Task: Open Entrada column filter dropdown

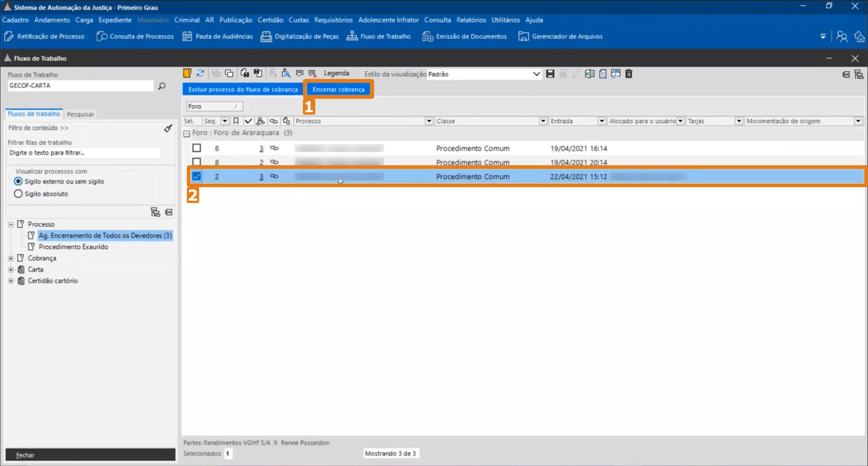Action: coord(601,121)
